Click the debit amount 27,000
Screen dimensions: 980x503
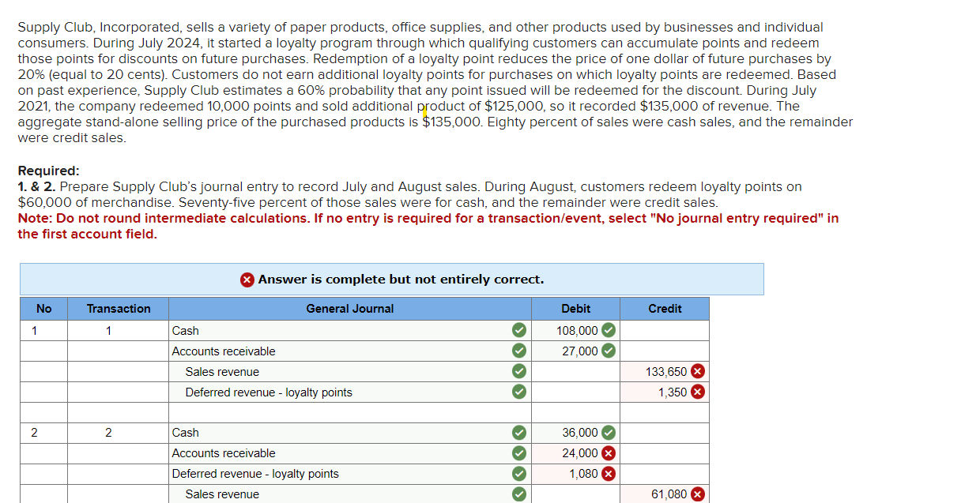(580, 351)
